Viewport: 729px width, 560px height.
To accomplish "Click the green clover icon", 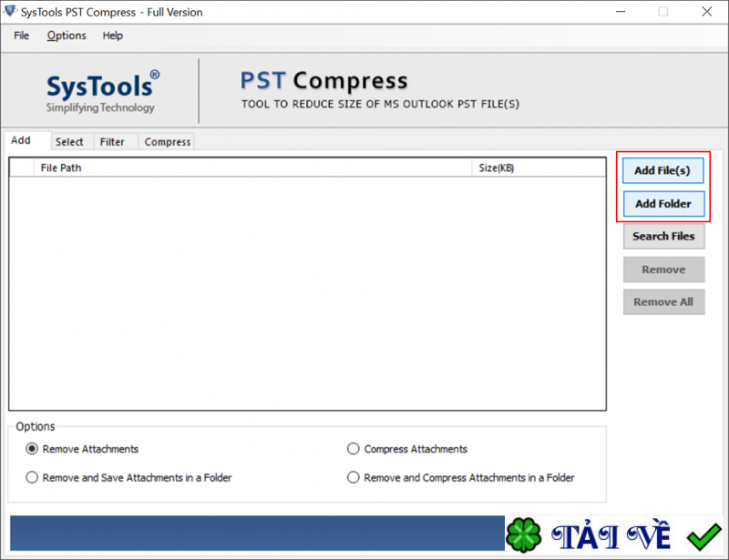I will (523, 535).
